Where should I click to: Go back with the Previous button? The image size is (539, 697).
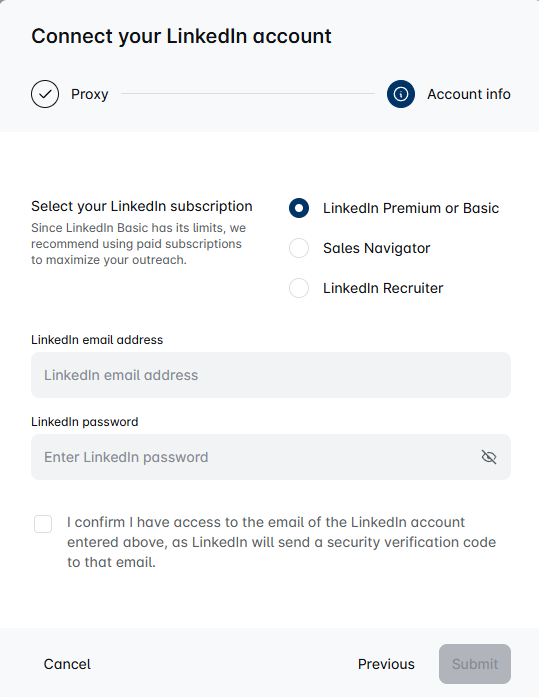[x=386, y=664]
